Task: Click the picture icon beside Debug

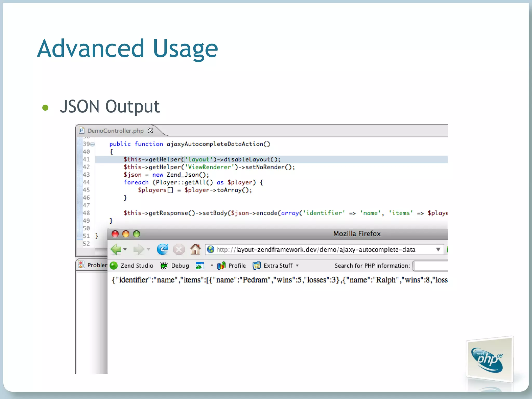Action: 200,265
